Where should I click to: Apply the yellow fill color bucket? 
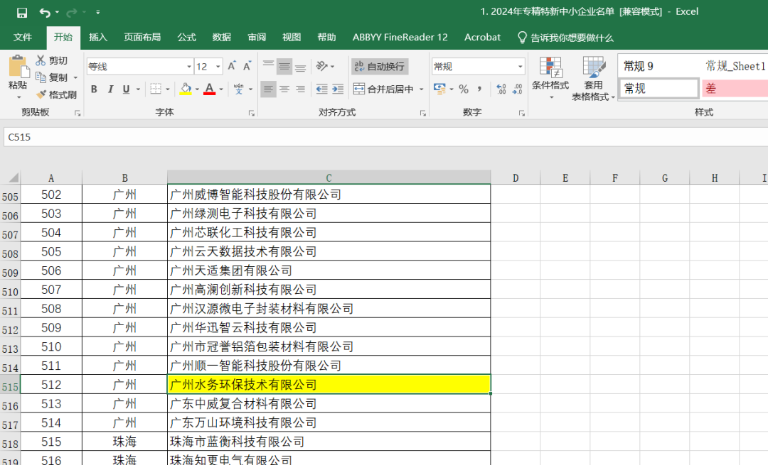186,89
